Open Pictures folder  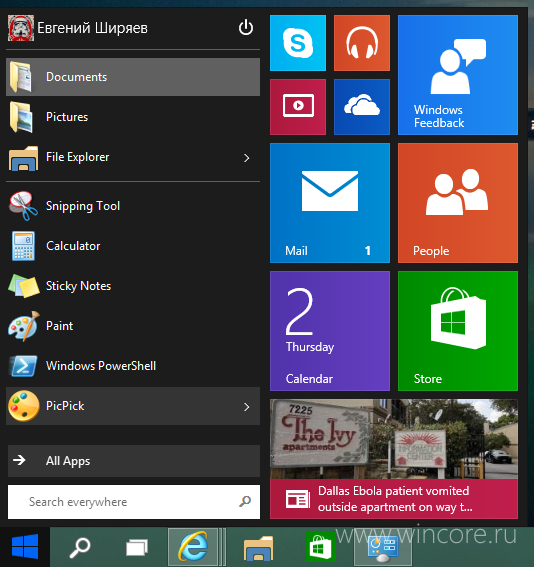tap(133, 117)
